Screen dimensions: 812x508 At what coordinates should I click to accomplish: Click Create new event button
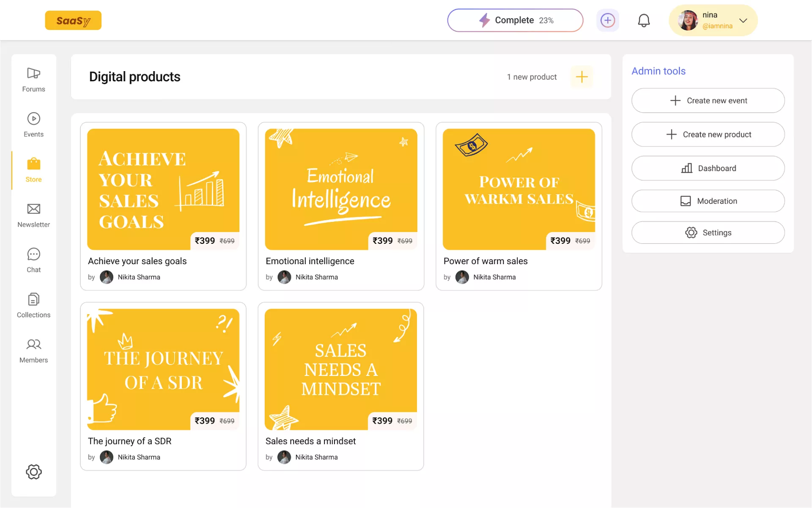[708, 100]
